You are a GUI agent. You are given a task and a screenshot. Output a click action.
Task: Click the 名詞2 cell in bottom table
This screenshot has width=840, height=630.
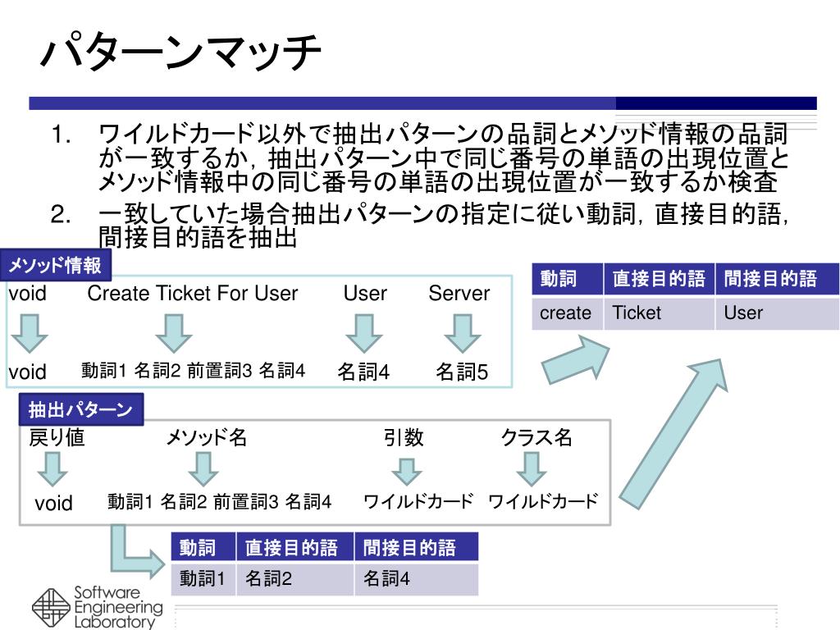[x=295, y=578]
